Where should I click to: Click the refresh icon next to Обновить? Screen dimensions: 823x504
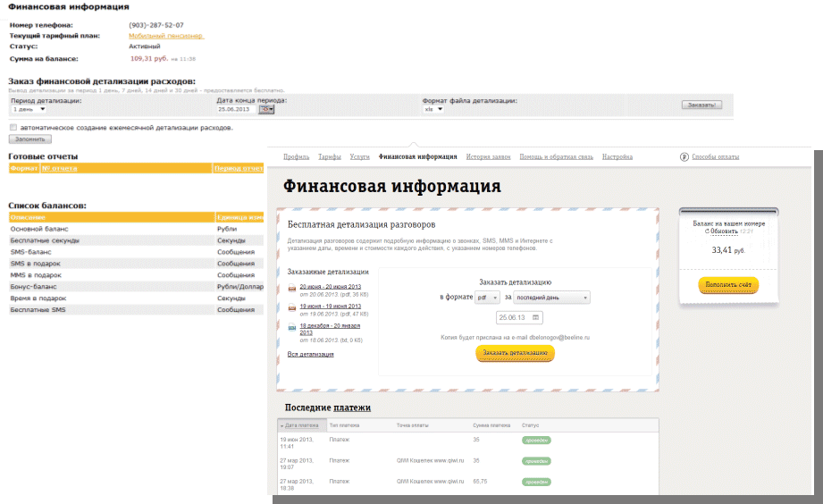pos(707,231)
